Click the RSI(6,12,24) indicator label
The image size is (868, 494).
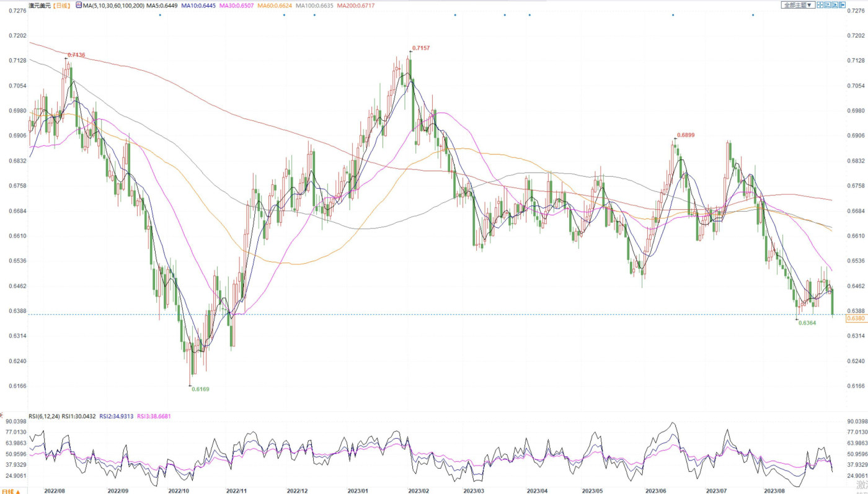(x=44, y=416)
